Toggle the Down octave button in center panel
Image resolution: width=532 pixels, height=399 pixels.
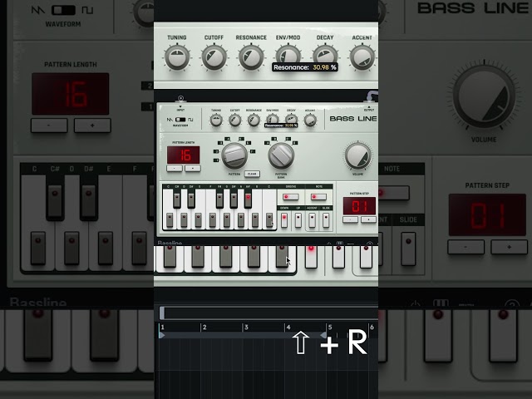(x=284, y=220)
